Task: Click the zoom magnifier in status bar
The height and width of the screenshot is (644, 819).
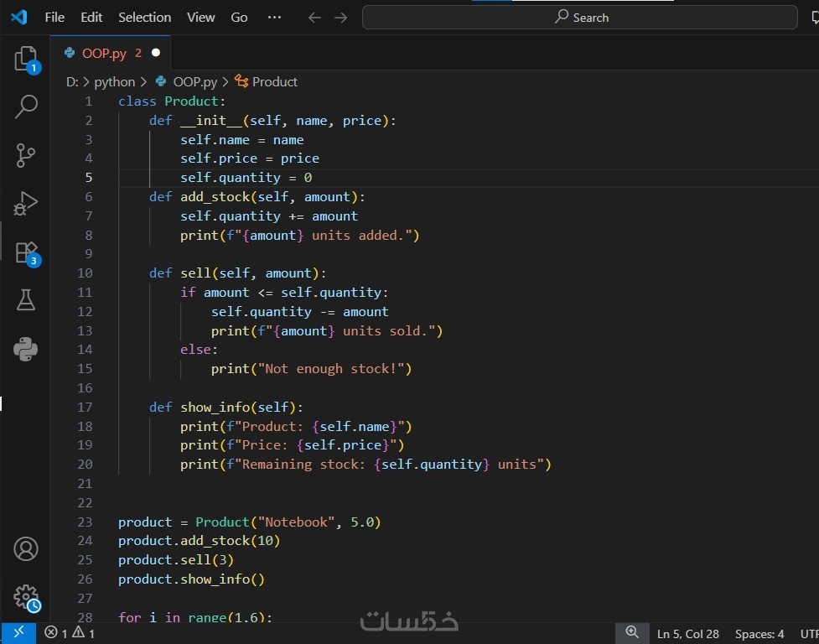Action: pyautogui.click(x=632, y=632)
